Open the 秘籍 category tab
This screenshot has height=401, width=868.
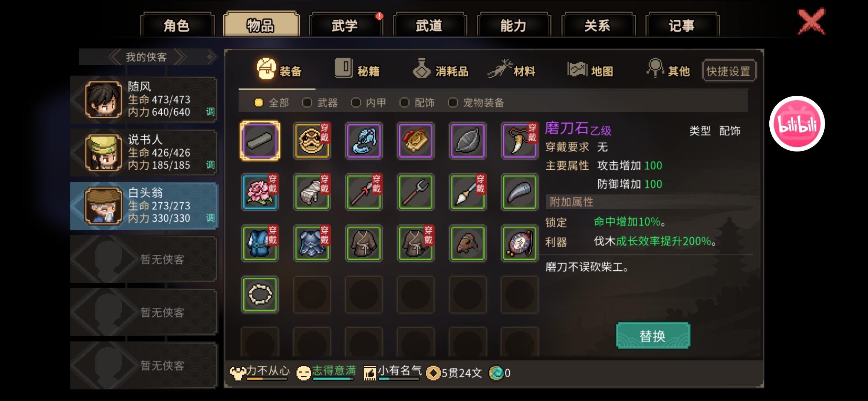357,69
